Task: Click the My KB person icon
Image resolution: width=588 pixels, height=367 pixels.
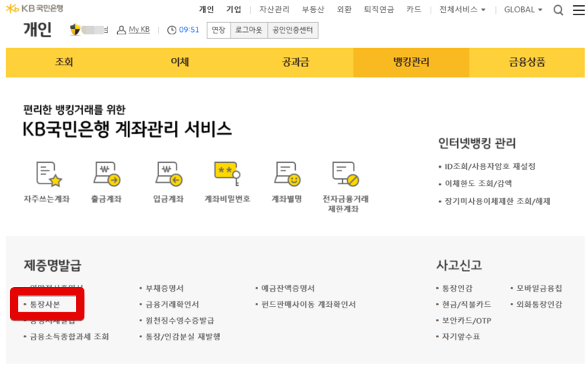Action: click(121, 30)
